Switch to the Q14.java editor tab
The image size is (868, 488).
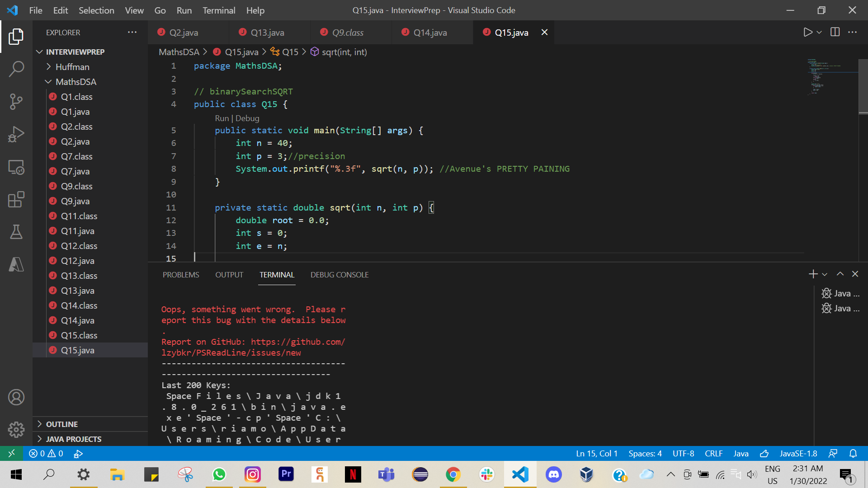(430, 33)
